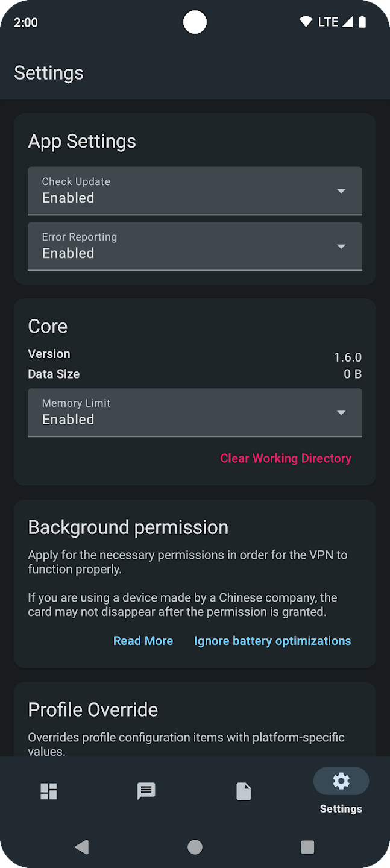Click the Settings gear icon
Screen dimensions: 390x868
pos(341,781)
